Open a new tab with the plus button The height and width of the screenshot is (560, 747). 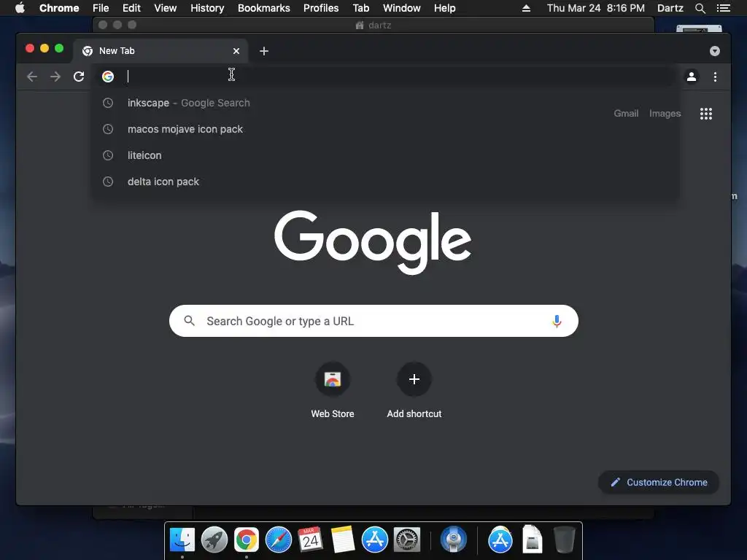tap(264, 51)
